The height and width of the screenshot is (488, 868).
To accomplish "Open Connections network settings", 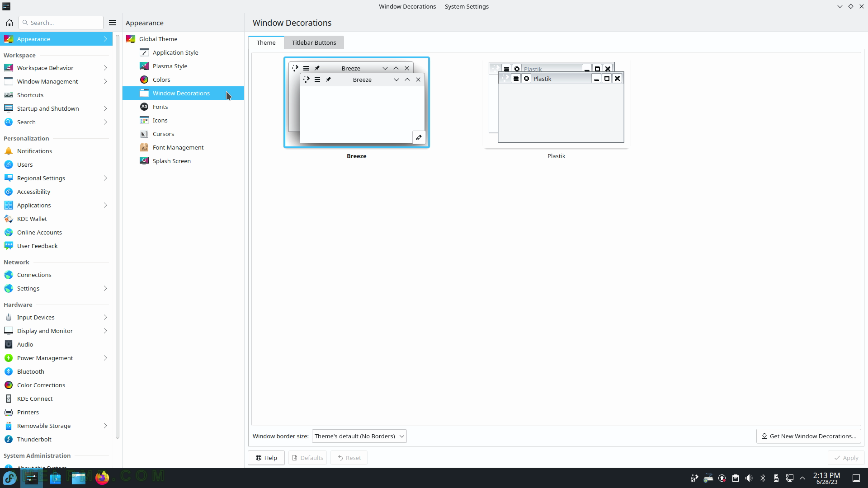I will [57, 275].
